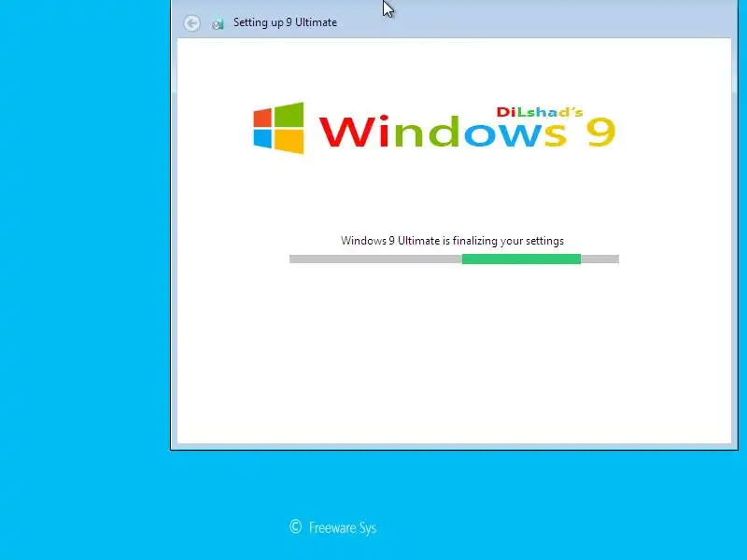Image resolution: width=747 pixels, height=560 pixels.
Task: Click the setup icon beside the title
Action: pos(218,23)
